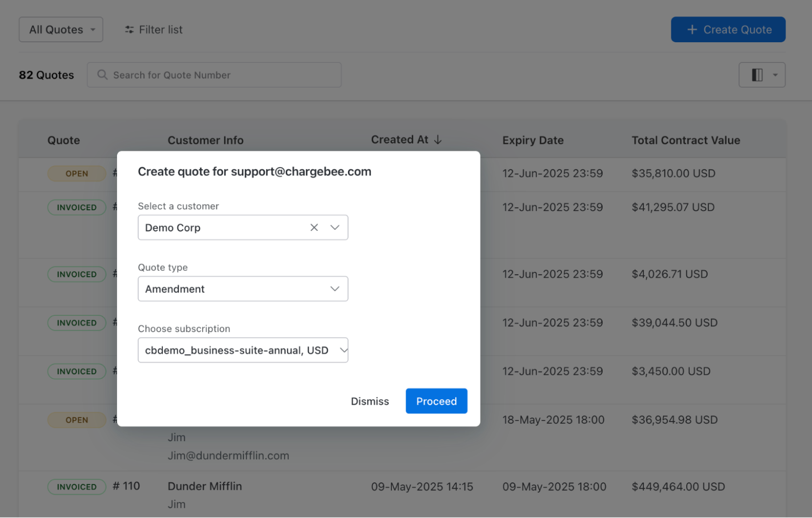Open the All Quotes view dropdown

click(61, 29)
